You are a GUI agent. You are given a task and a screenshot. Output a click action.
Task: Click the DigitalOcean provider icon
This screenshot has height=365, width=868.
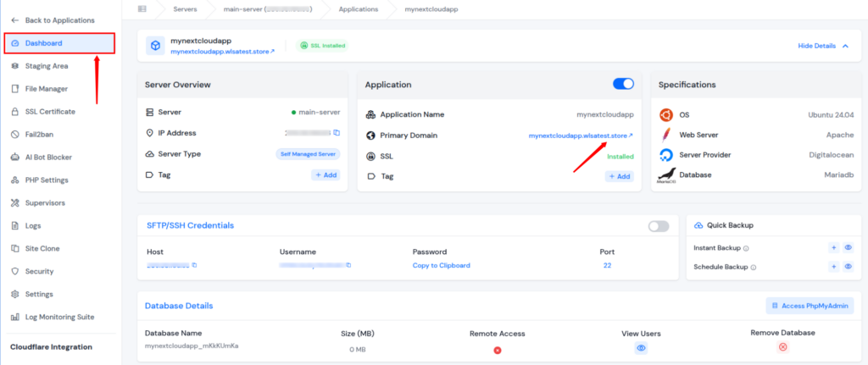pos(666,155)
